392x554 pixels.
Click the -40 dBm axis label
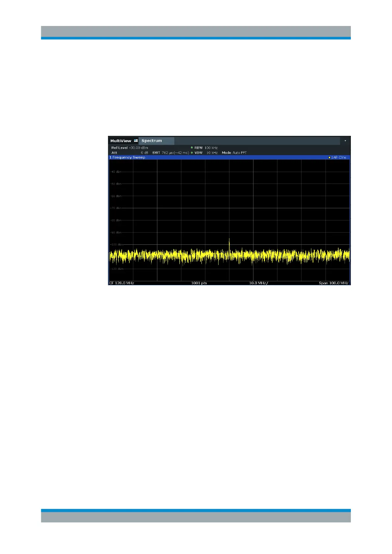pos(116,172)
